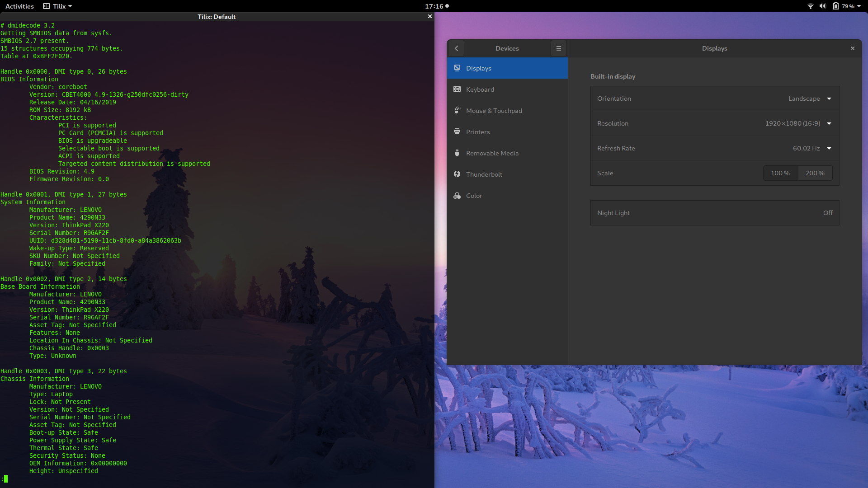The height and width of the screenshot is (488, 868).
Task: Click the Thunderbolt icon in sidebar
Action: click(x=457, y=174)
